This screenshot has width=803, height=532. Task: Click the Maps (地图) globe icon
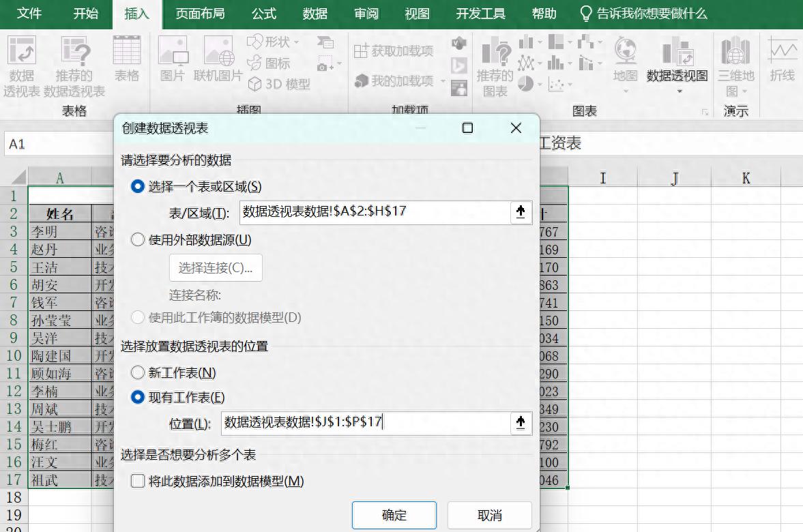click(x=626, y=51)
